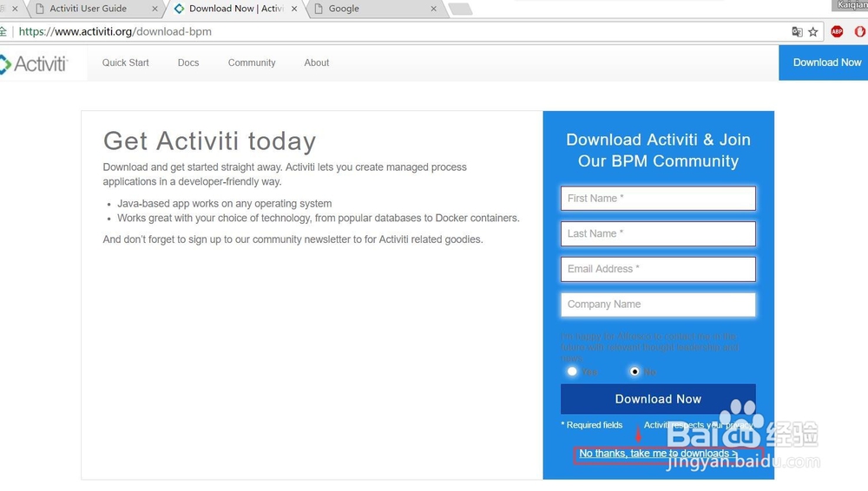Viewport: 868px width, 491px height.
Task: Click the header Download Now button
Action: tap(824, 62)
